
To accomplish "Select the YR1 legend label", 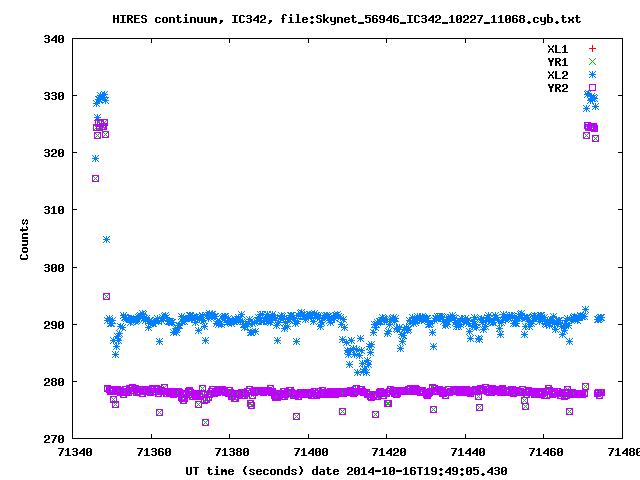I will 558,62.
